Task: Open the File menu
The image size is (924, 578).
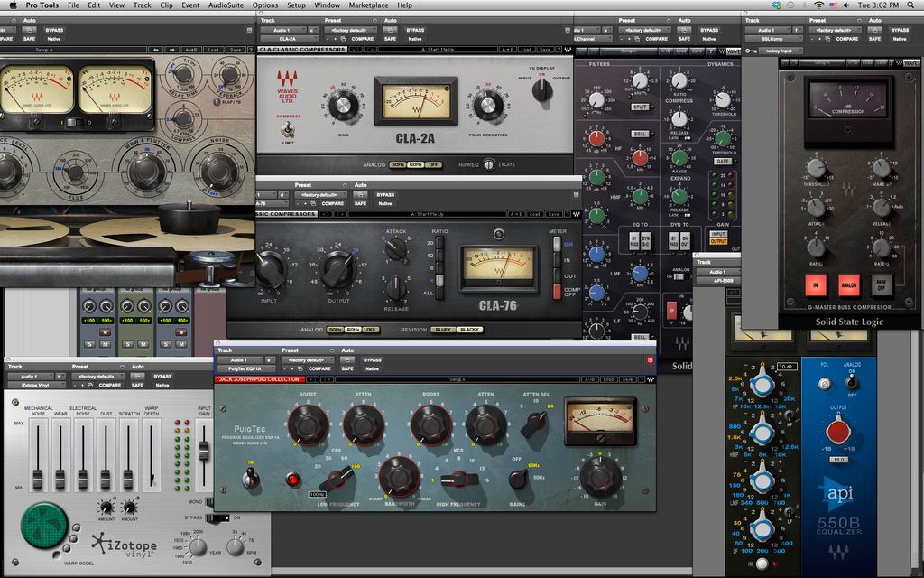Action: (73, 5)
